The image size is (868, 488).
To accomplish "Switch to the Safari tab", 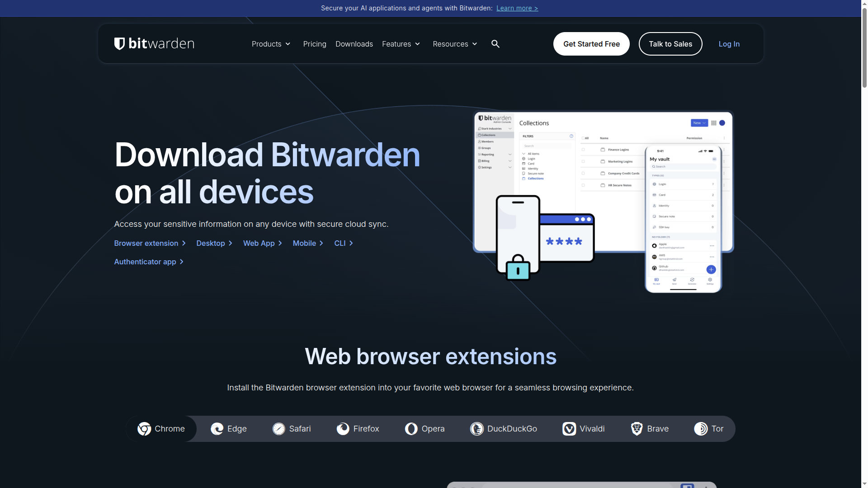I will point(292,429).
